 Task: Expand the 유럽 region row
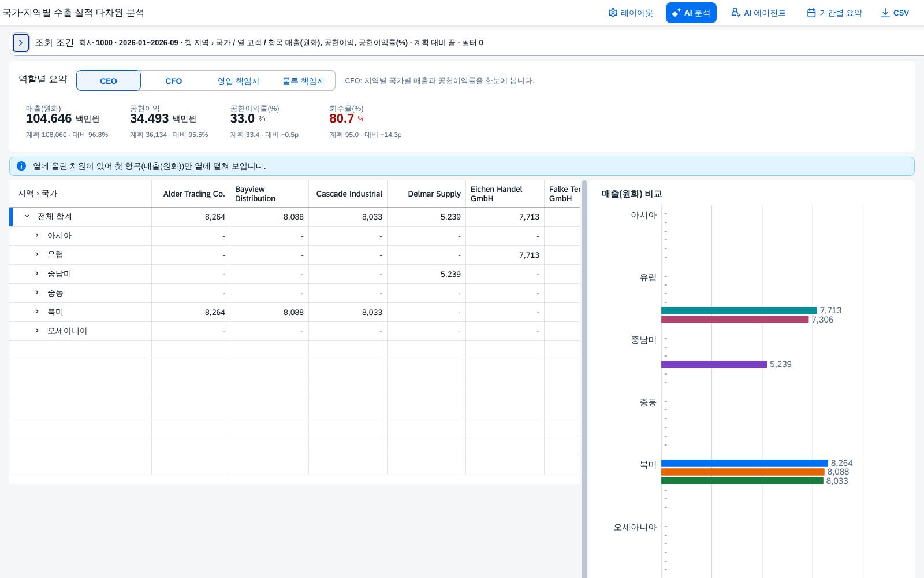pos(37,254)
